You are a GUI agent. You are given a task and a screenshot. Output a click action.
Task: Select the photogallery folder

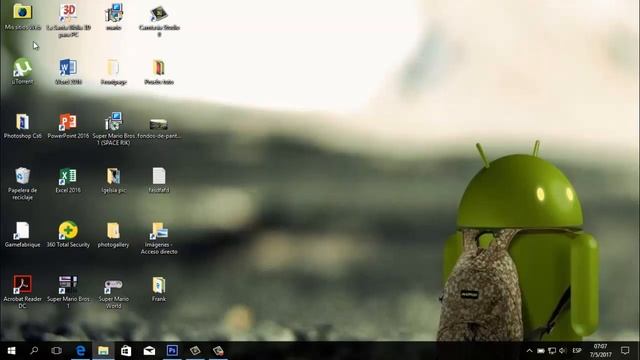[x=113, y=235]
